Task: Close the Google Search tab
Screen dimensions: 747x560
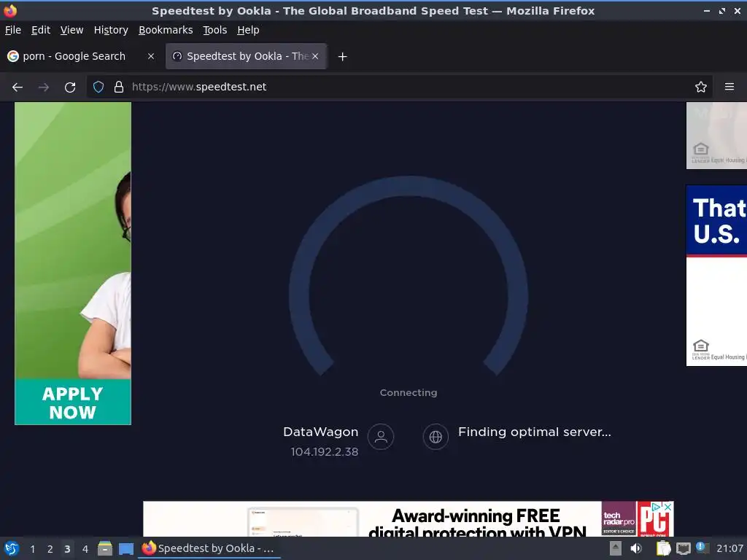Action: pos(151,56)
